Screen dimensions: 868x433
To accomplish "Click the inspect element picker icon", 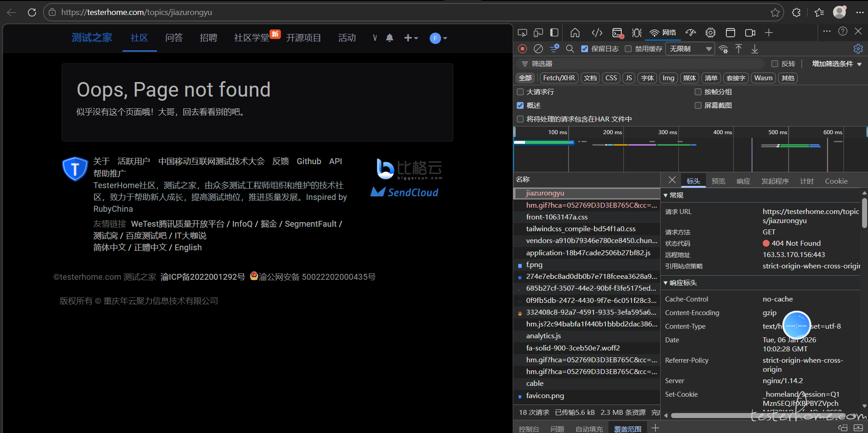I will (x=522, y=33).
